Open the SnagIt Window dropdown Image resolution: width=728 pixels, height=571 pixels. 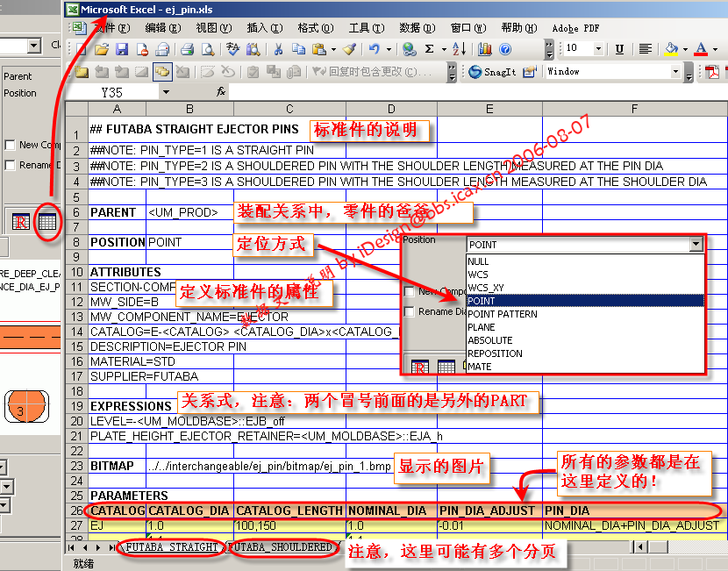pyautogui.click(x=675, y=72)
